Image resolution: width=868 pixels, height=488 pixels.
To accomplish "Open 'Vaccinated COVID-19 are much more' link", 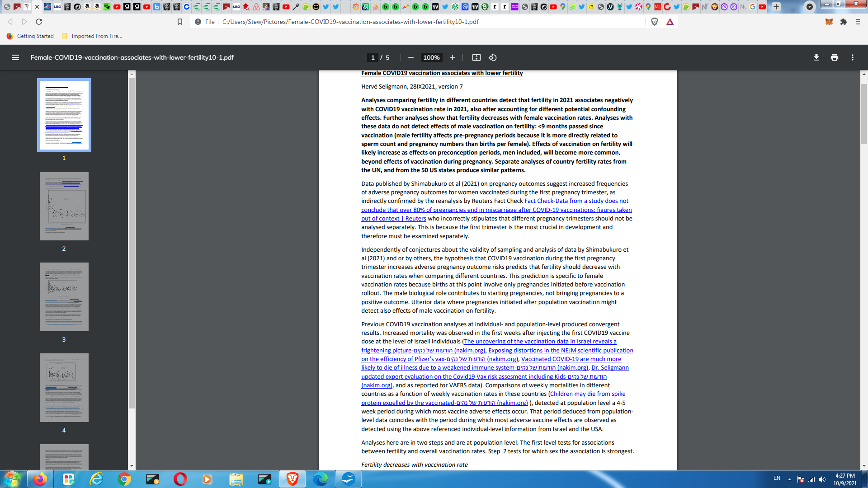I will click(x=491, y=363).
